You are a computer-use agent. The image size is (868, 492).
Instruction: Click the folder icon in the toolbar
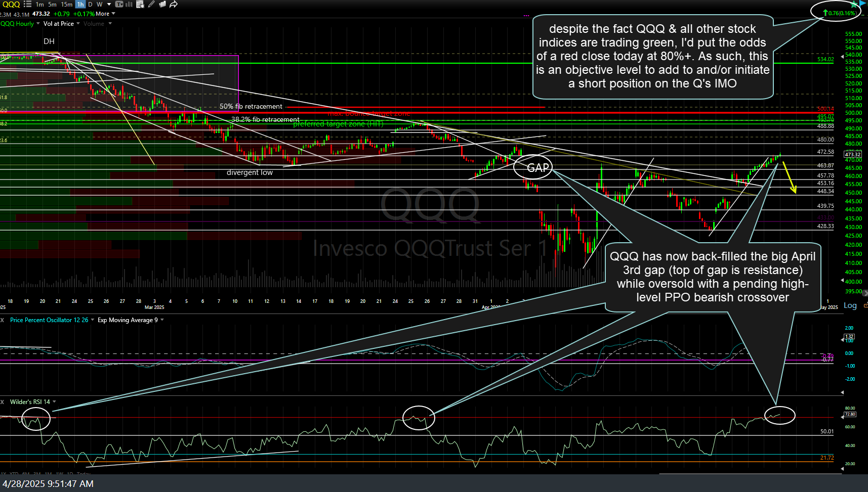(x=162, y=4)
